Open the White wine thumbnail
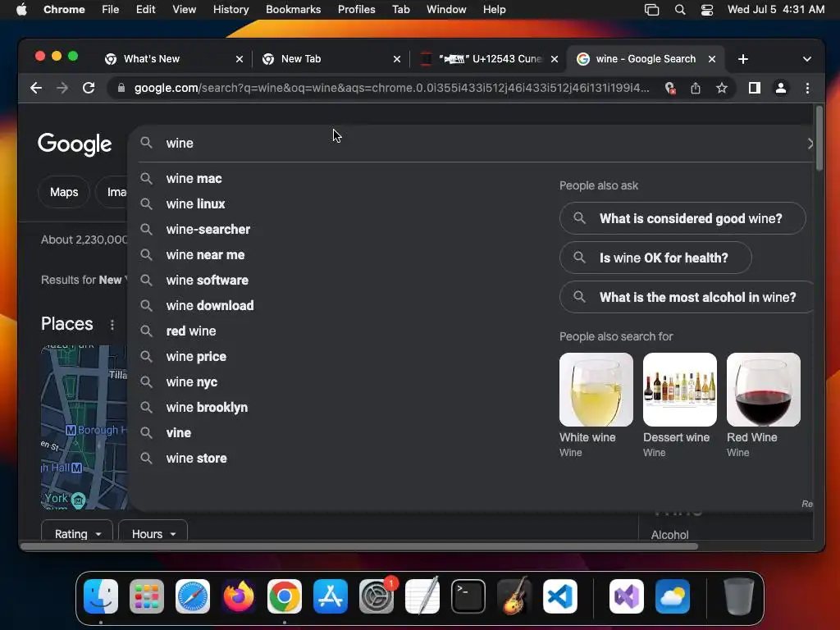Image resolution: width=840 pixels, height=630 pixels. tap(596, 390)
